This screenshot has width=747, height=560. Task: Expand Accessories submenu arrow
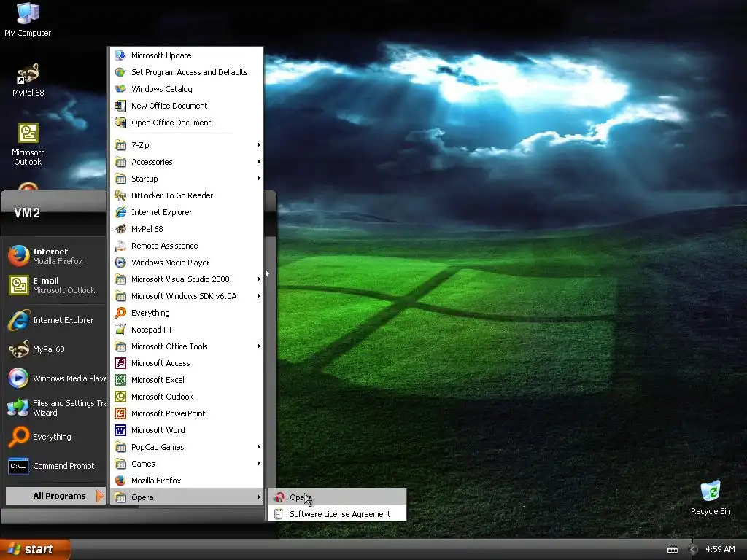[259, 161]
